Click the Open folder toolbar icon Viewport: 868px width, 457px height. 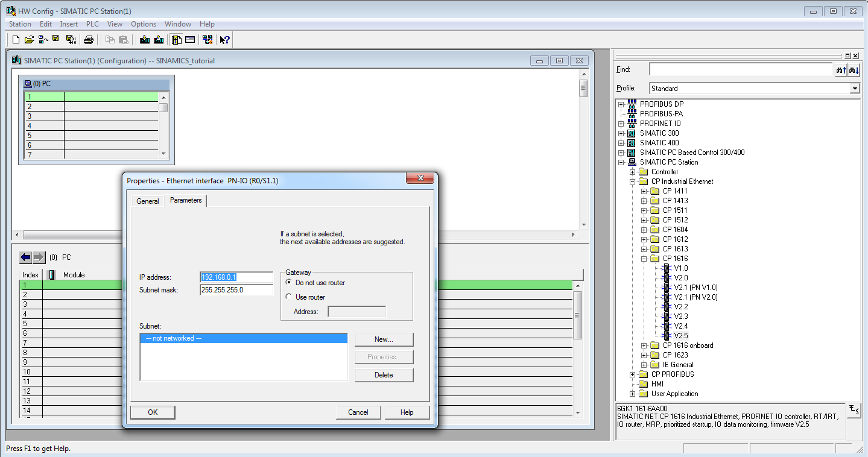29,40
